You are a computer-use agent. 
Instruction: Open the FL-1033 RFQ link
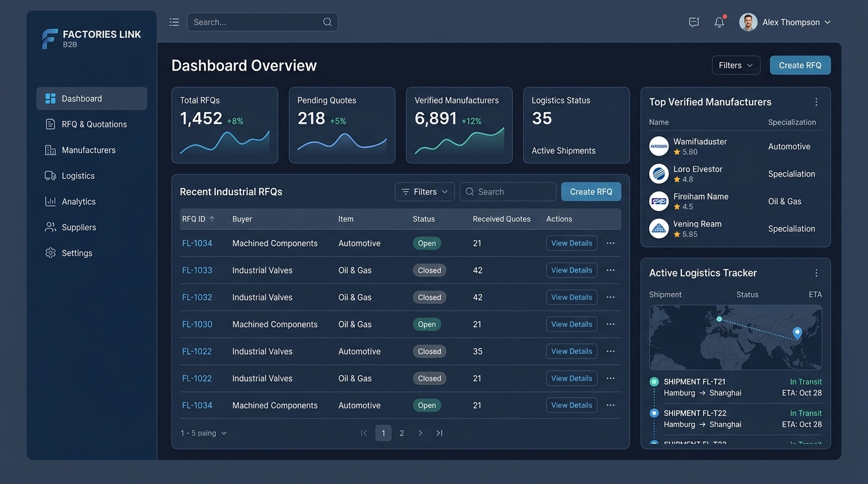pyautogui.click(x=197, y=270)
